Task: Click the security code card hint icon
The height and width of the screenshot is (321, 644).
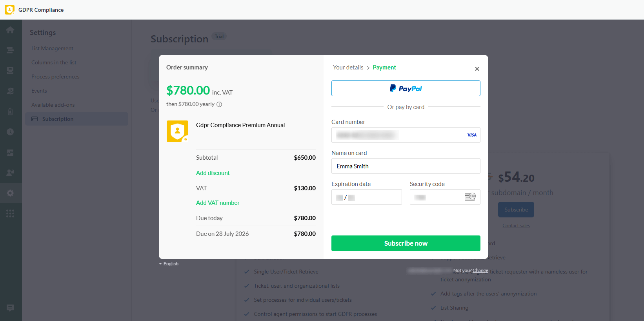Action: 470,197
